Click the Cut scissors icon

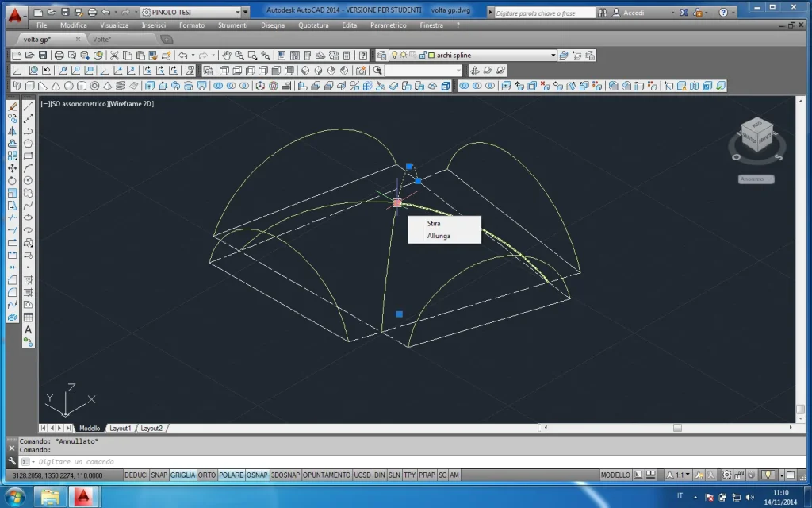114,55
